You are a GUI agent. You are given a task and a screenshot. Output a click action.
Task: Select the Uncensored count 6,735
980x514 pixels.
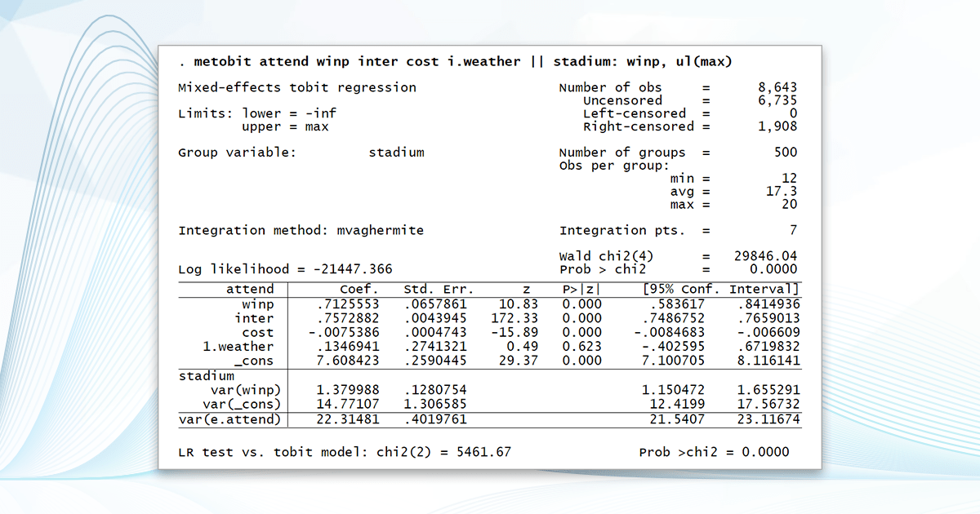[x=777, y=100]
